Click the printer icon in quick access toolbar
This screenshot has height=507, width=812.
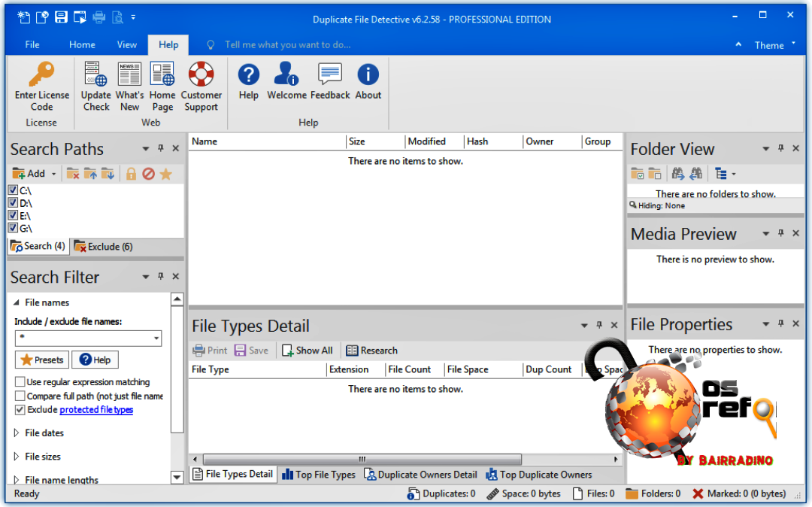[x=99, y=17]
